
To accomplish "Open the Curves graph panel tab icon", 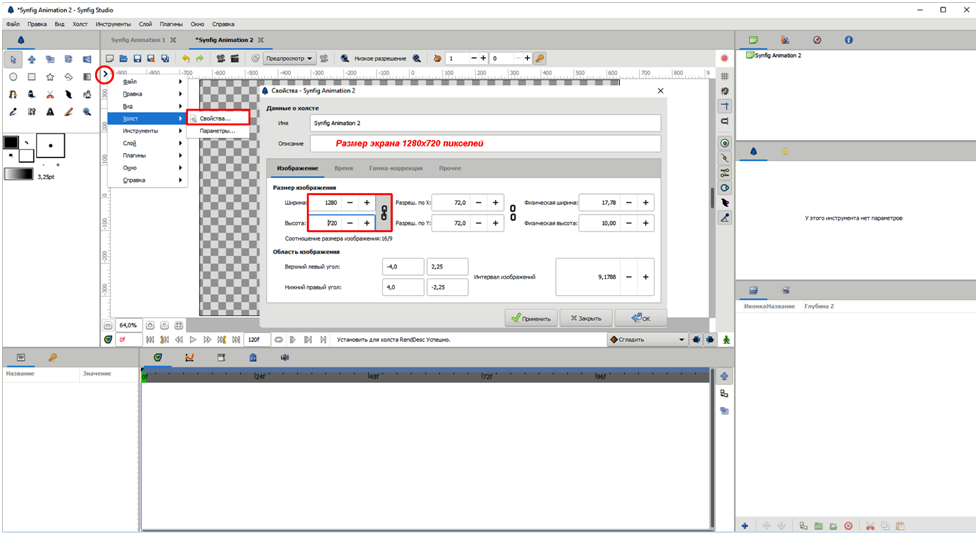I will (189, 357).
